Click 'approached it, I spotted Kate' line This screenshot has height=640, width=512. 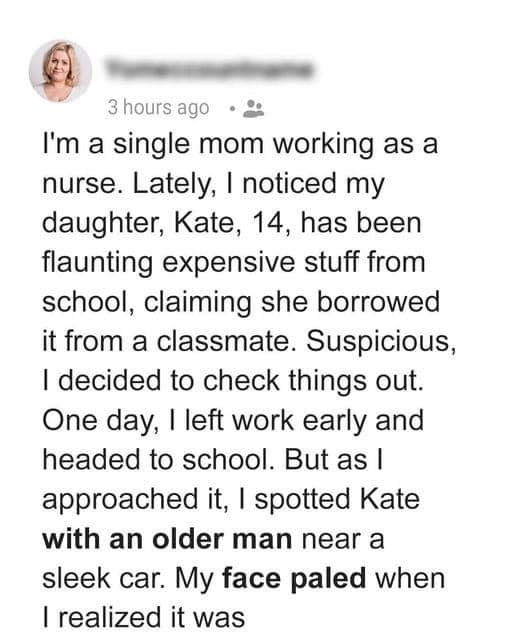(x=231, y=500)
